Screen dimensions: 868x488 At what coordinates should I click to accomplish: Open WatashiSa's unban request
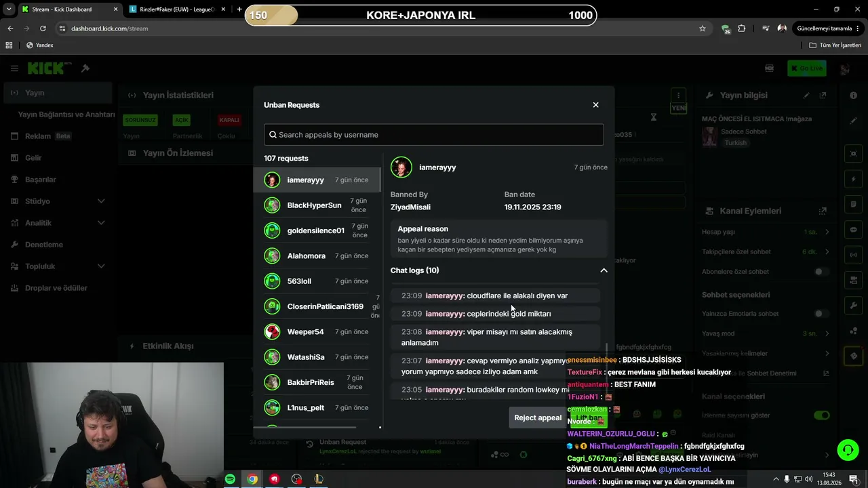(x=317, y=357)
